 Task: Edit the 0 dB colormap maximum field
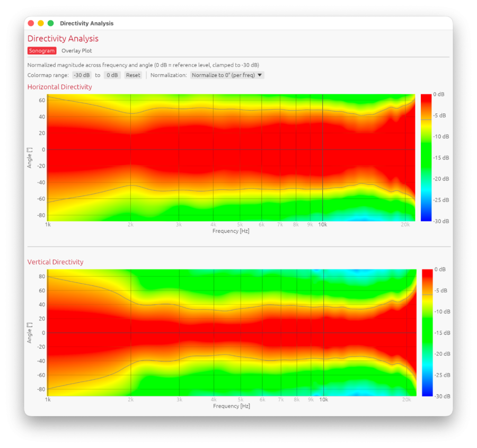pyautogui.click(x=112, y=75)
